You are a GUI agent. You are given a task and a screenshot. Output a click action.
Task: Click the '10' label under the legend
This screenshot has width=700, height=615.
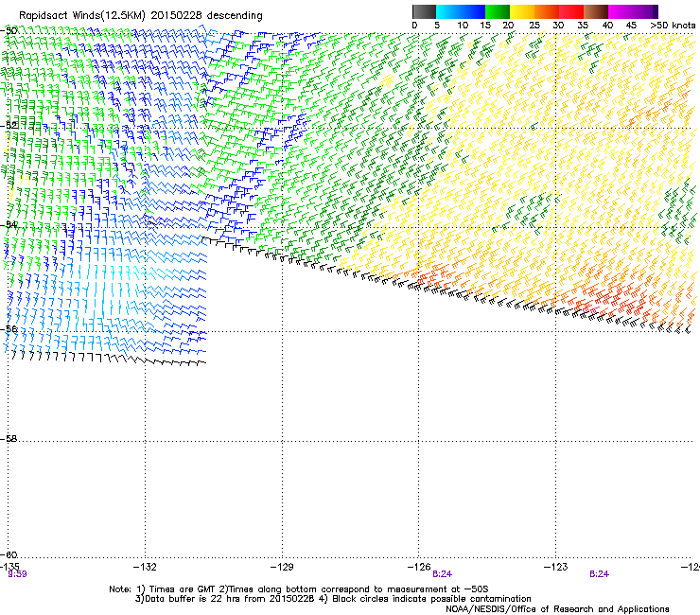[463, 26]
